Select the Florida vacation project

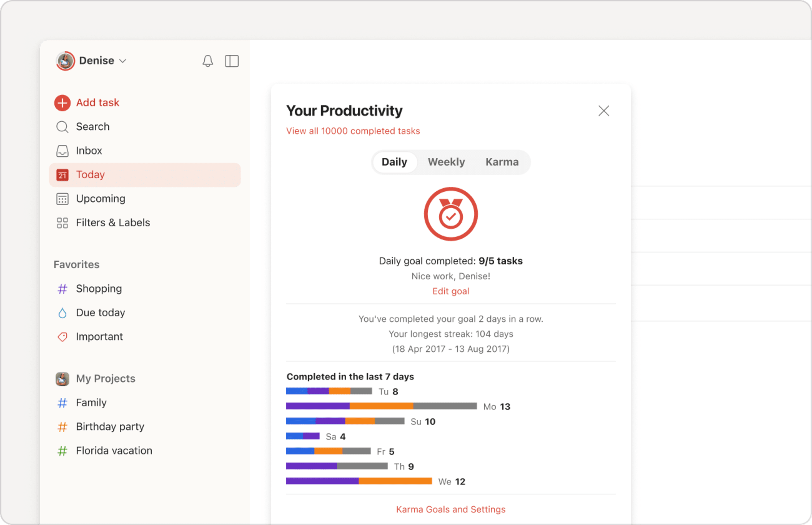coord(114,450)
